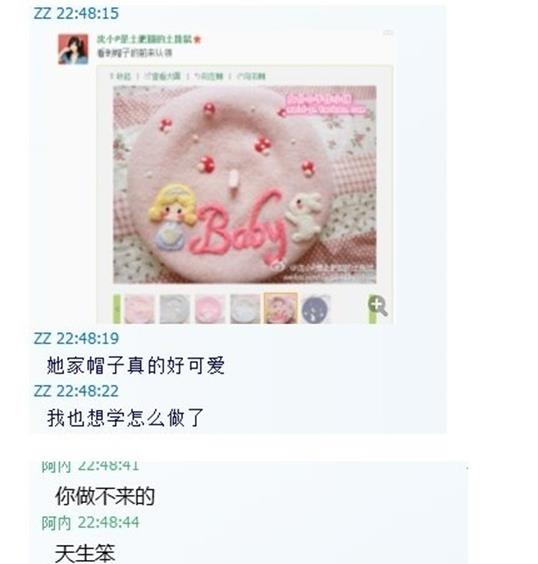
Task: Select the dark blue hat thumbnail
Action: point(315,309)
